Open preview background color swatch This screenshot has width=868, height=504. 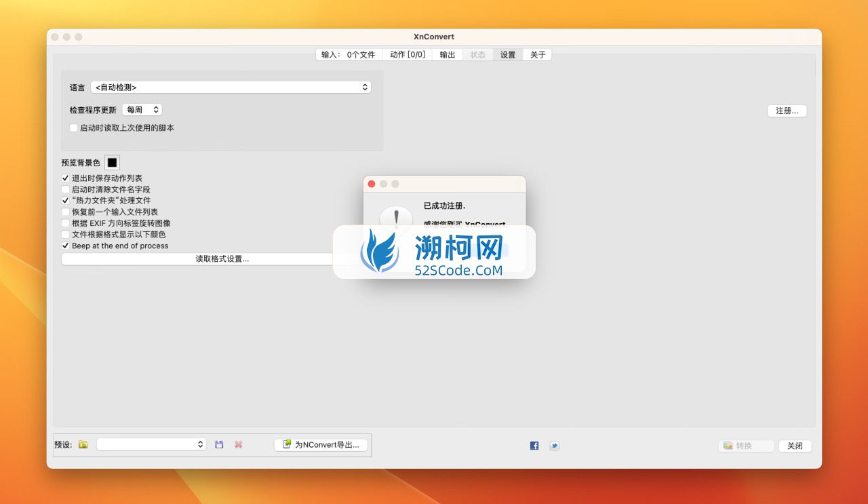[x=112, y=163]
